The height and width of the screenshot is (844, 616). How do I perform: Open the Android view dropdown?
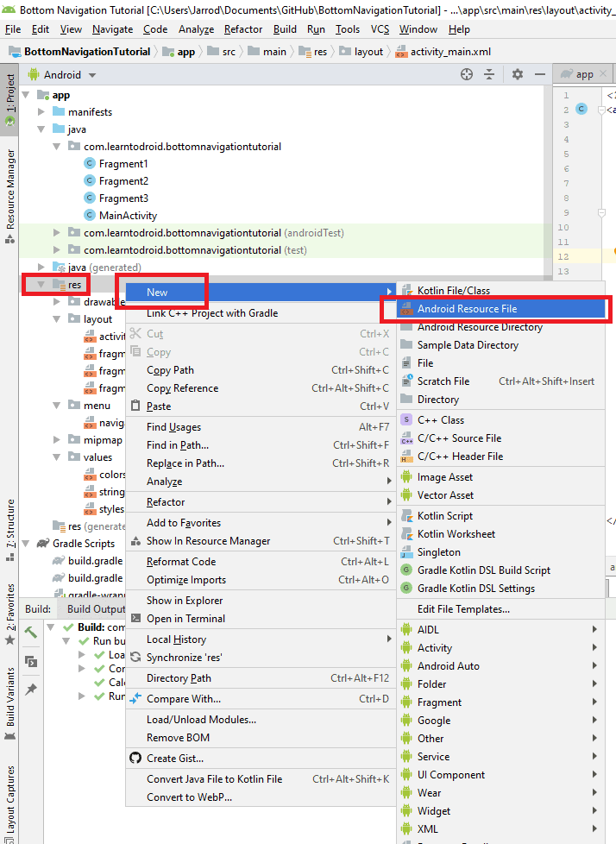tap(63, 75)
